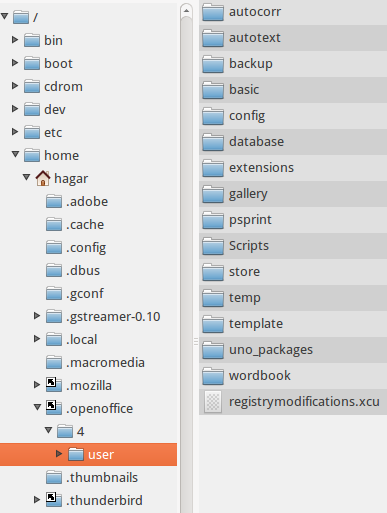This screenshot has width=387, height=513.
Task: Click the registrymodifications.xcu file icon
Action: tap(213, 402)
